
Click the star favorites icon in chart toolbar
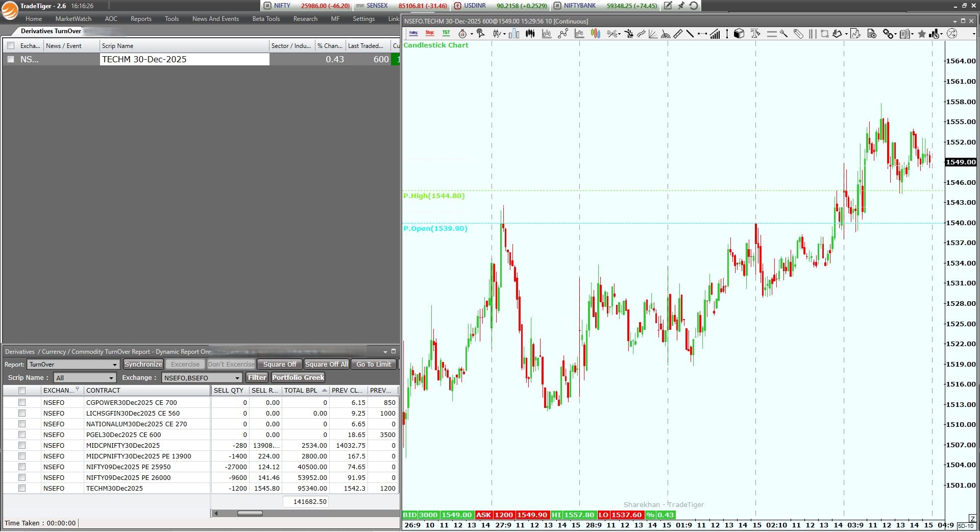coord(922,34)
